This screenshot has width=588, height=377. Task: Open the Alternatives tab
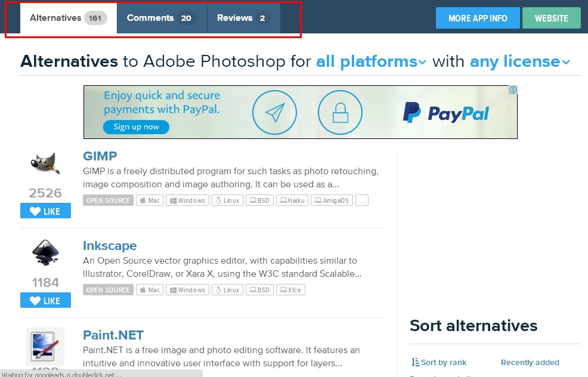click(68, 18)
